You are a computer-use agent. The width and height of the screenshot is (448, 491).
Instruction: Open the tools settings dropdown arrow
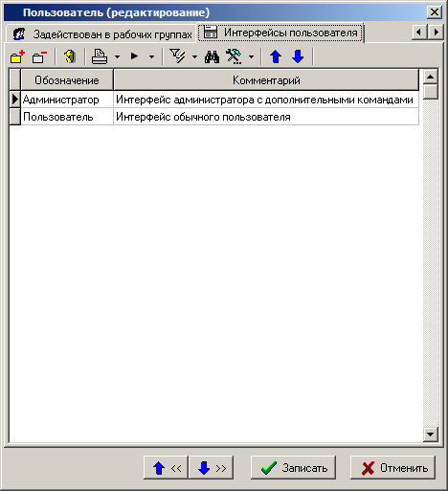point(251,57)
